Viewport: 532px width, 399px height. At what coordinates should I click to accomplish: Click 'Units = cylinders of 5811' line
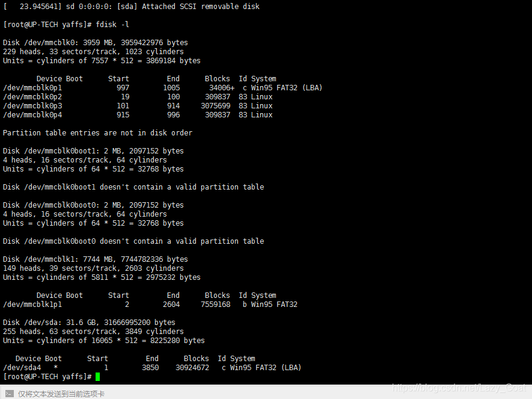pyautogui.click(x=102, y=277)
